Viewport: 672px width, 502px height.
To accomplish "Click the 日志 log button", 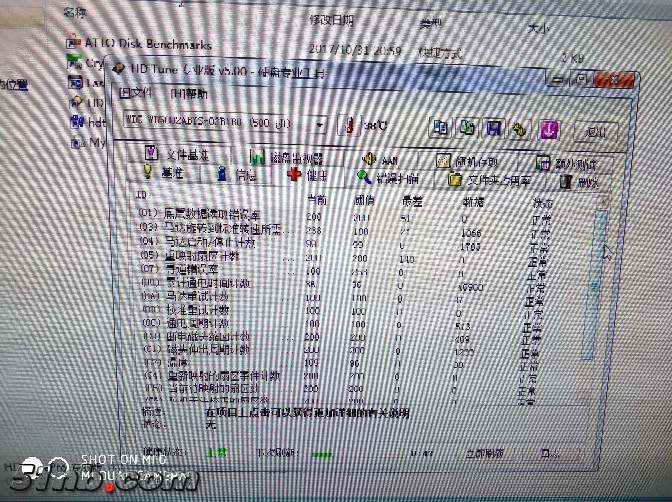I will (550, 453).
